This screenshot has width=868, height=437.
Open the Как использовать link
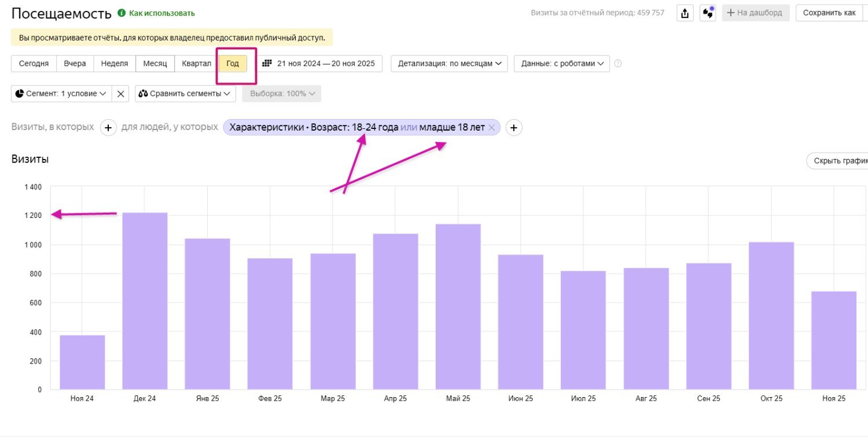161,13
